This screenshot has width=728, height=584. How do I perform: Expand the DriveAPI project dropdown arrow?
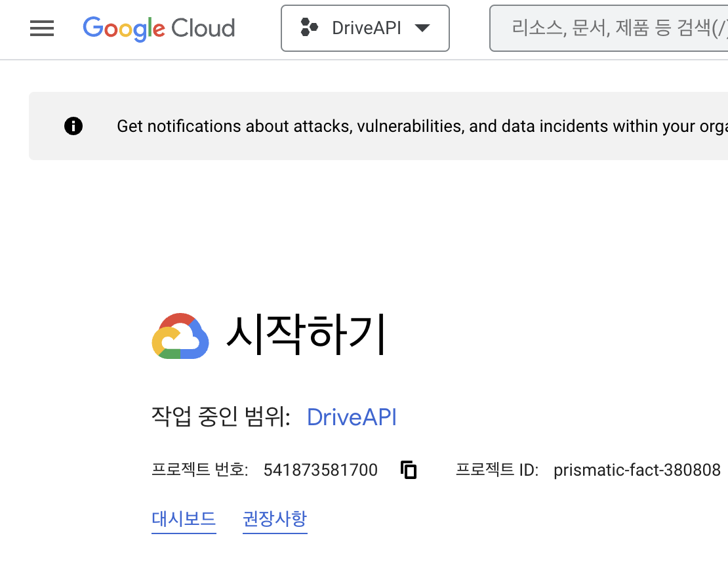pos(422,28)
